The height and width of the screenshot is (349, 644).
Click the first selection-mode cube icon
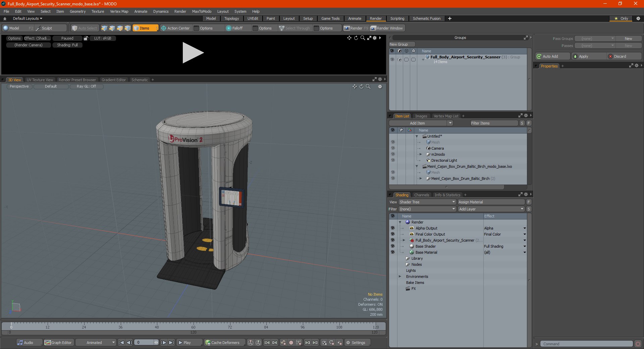pyautogui.click(x=104, y=28)
